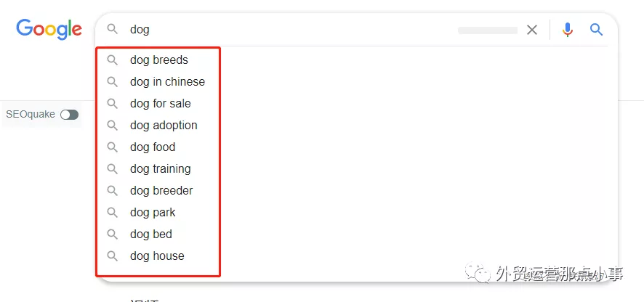Click the blue search magnifier button
Viewport: 644px width, 302px height.
point(597,30)
